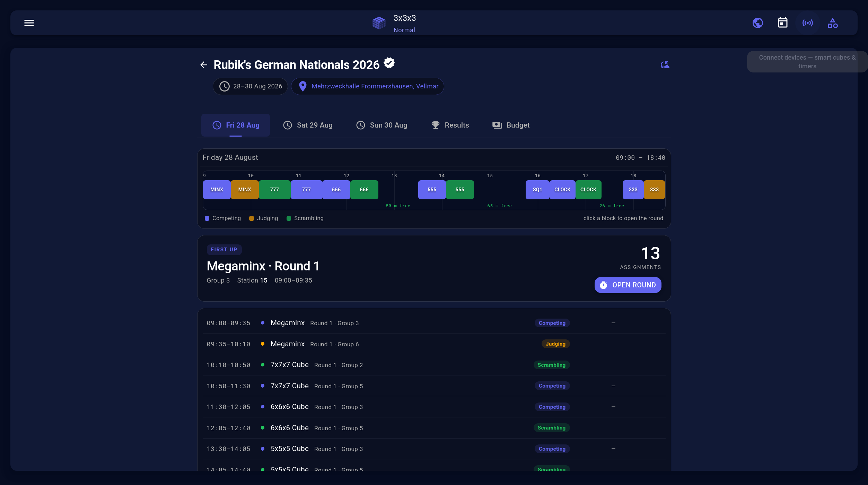Screen dimensions: 868x485
Task: Switch to the Fri 28 Aug tab
Action: coord(236,125)
